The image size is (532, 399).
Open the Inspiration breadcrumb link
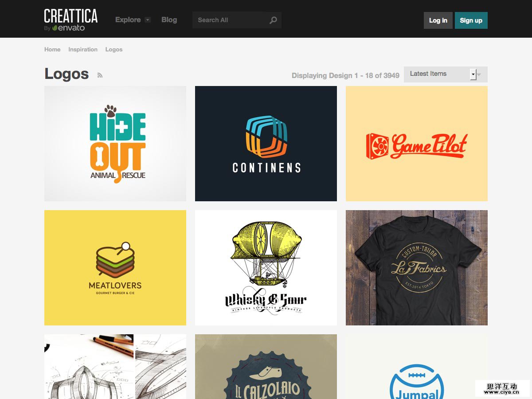[83, 49]
